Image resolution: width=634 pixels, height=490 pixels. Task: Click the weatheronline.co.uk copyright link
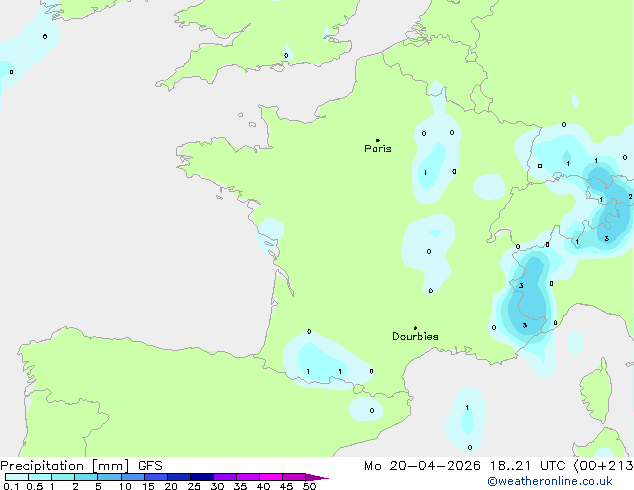click(x=550, y=481)
